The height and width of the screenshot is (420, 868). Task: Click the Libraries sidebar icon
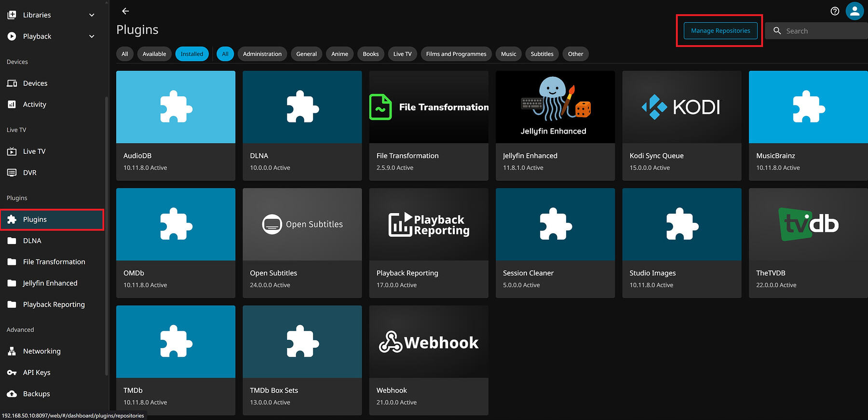click(12, 15)
